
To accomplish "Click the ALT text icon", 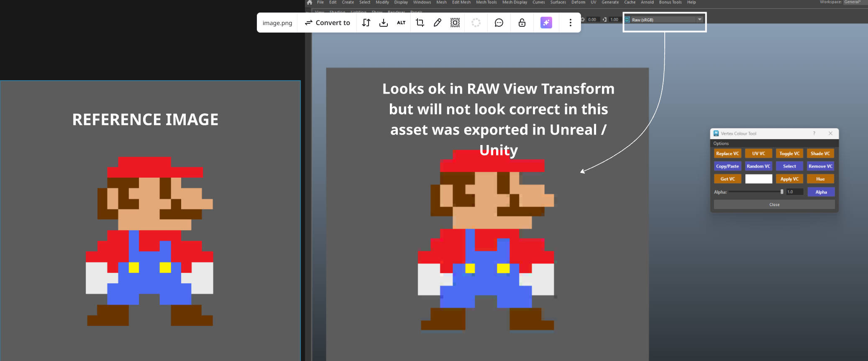I will coord(401,23).
